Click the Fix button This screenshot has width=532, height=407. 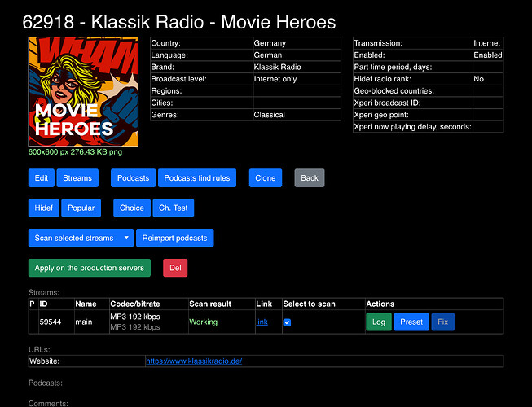pos(442,322)
